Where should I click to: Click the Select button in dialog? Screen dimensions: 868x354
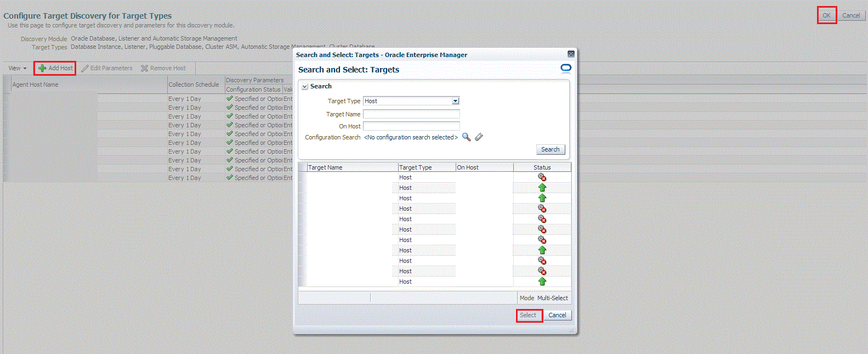[529, 315]
